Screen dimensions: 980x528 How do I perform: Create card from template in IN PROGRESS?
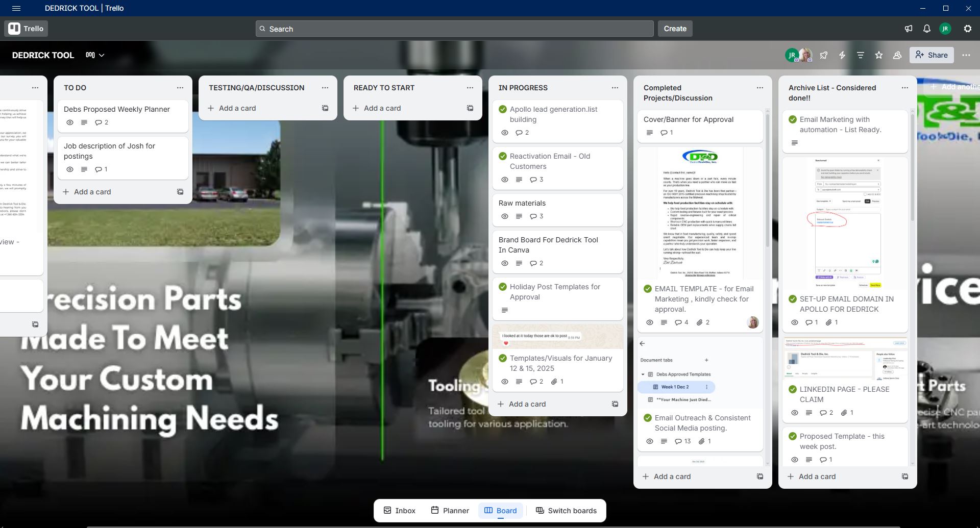[615, 404]
